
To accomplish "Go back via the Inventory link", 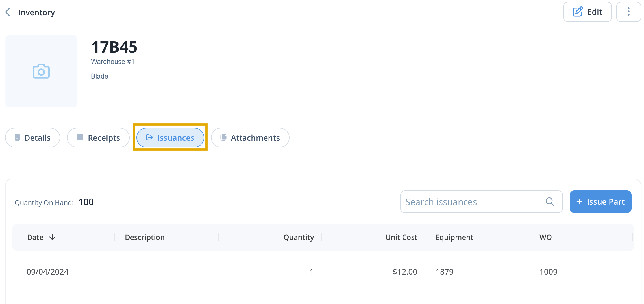I will (36, 12).
